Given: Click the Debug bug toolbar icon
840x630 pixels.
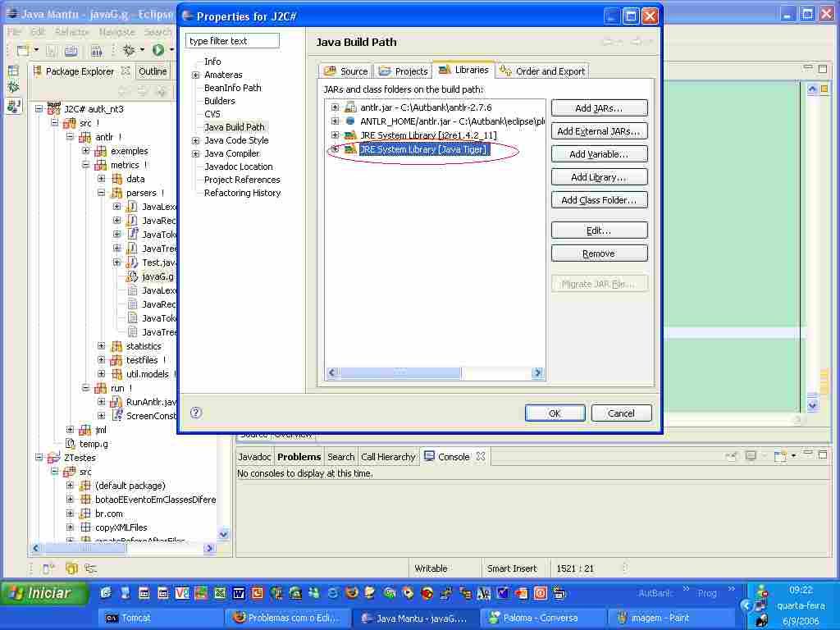Looking at the screenshot, I should [129, 51].
